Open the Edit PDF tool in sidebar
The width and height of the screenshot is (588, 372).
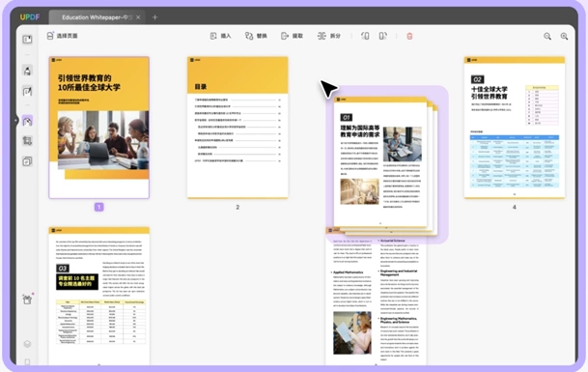(27, 91)
